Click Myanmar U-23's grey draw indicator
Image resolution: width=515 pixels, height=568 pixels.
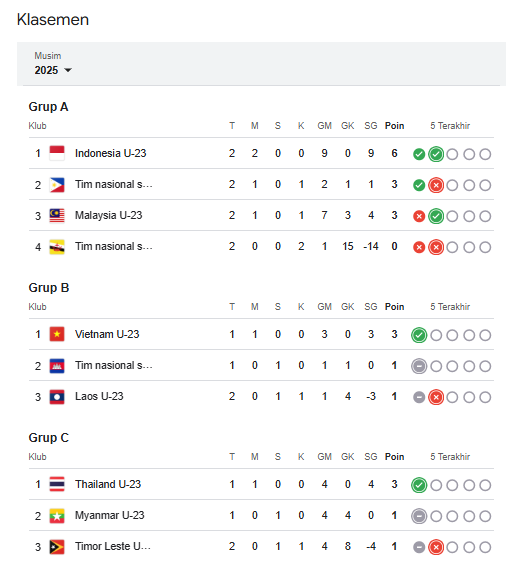coord(419,516)
